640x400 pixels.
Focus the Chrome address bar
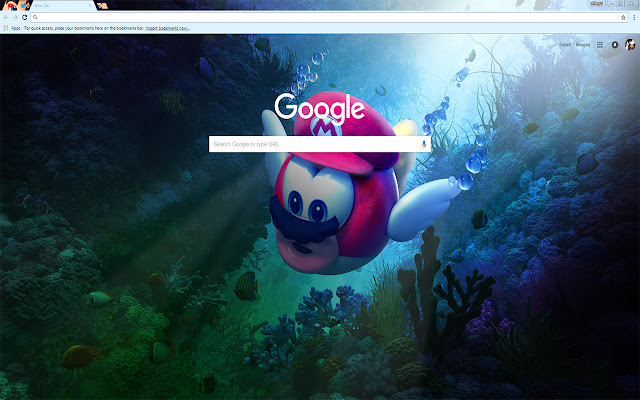click(x=329, y=18)
